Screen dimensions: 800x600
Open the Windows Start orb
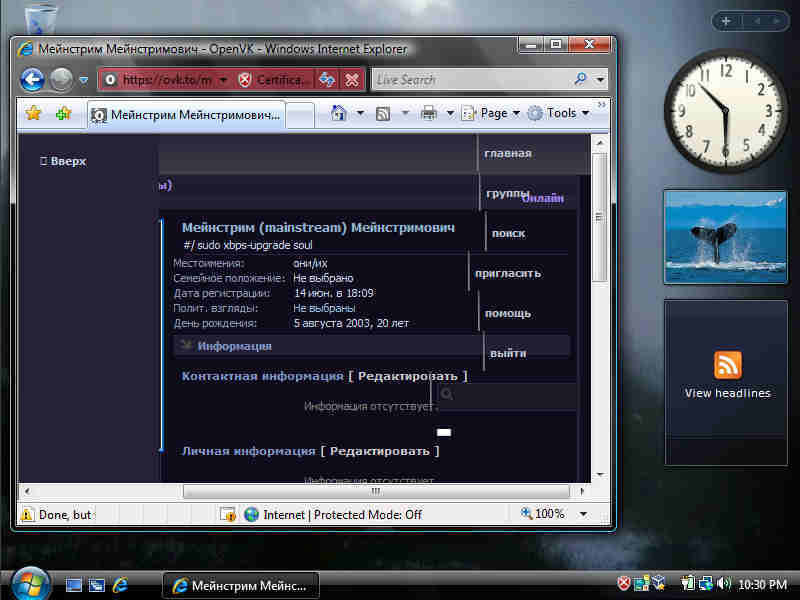tap(28, 583)
